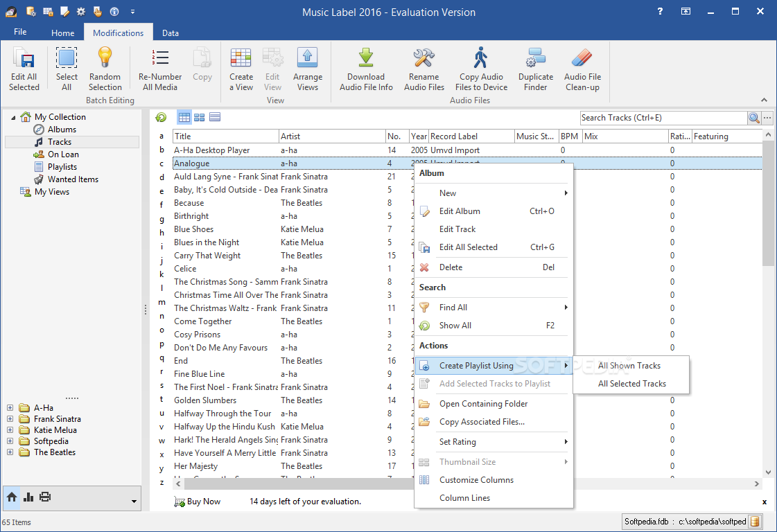Click the gear settings icon in title bar

pyautogui.click(x=81, y=11)
